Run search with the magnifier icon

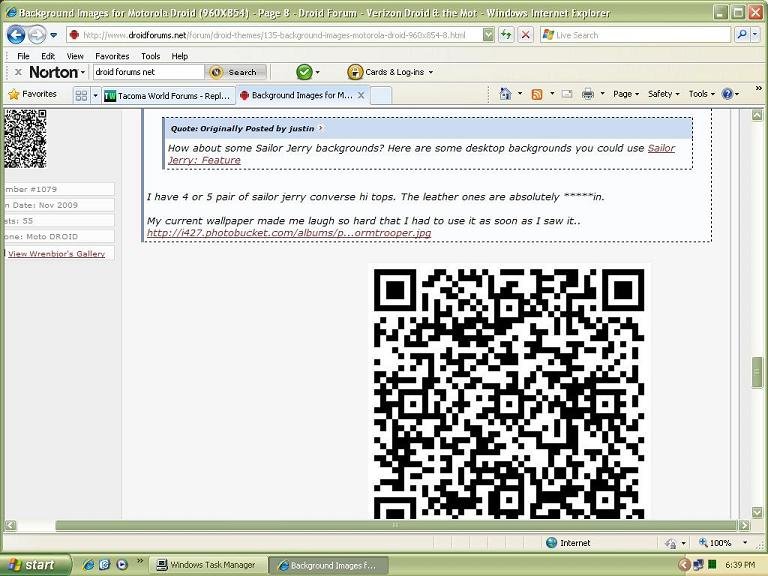[x=742, y=35]
